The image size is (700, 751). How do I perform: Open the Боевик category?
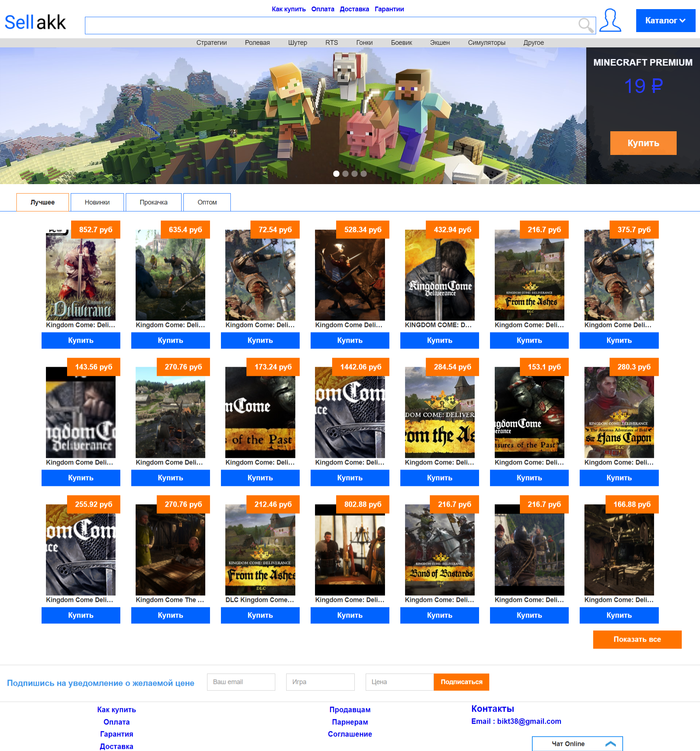401,43
